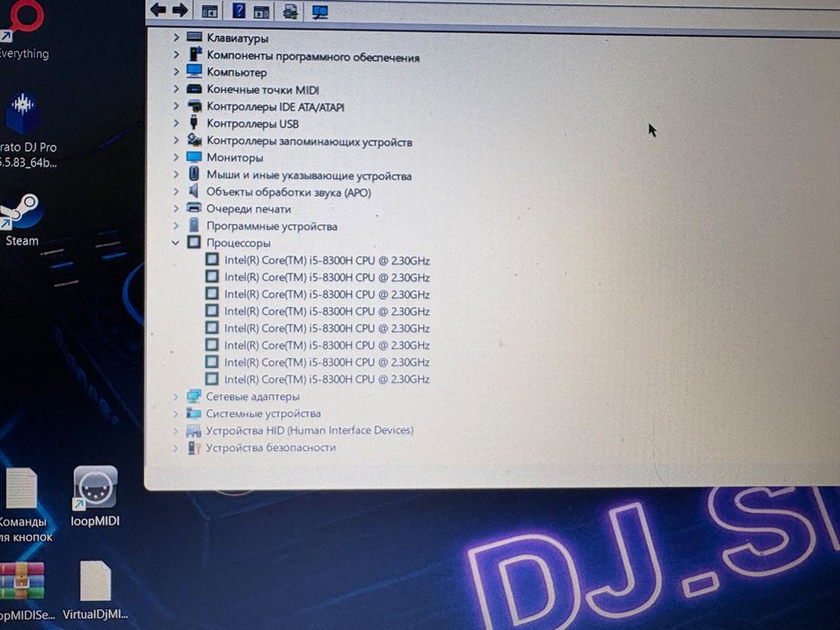840x630 pixels.
Task: Click the monitor icon beside Мониторы
Action: coord(194,157)
